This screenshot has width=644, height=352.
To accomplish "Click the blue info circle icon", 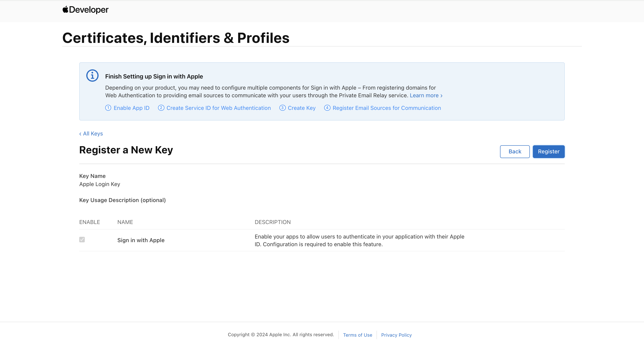I will (x=92, y=75).
